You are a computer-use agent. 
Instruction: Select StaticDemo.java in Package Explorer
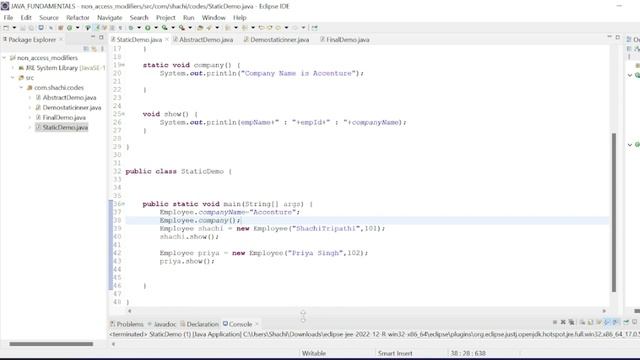[x=65, y=127]
